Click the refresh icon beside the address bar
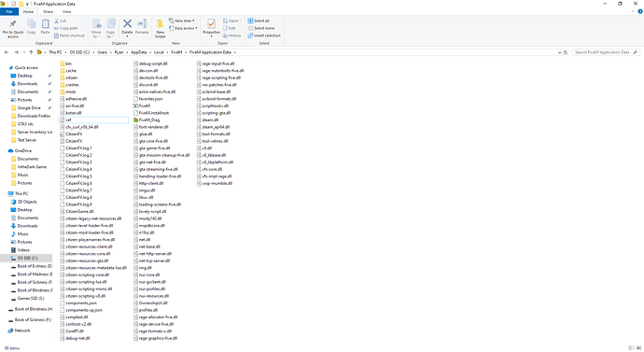 [566, 52]
